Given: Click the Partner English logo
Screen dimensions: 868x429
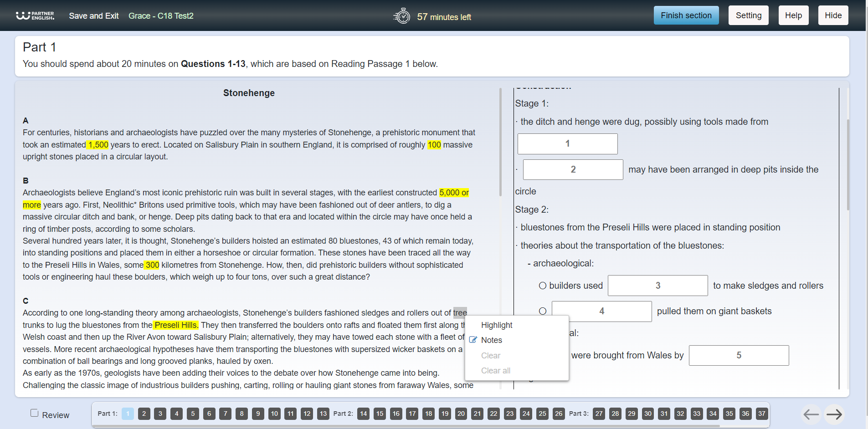Looking at the screenshot, I should coord(35,15).
